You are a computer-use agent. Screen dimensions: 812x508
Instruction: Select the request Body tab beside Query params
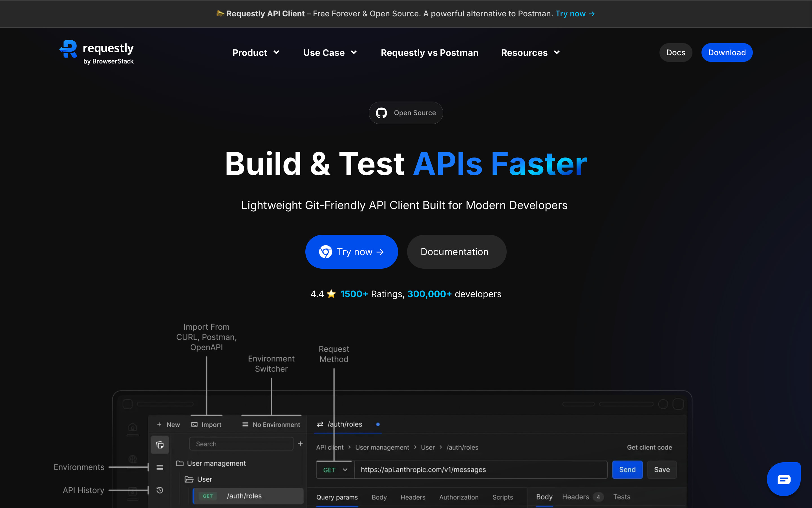click(x=379, y=497)
